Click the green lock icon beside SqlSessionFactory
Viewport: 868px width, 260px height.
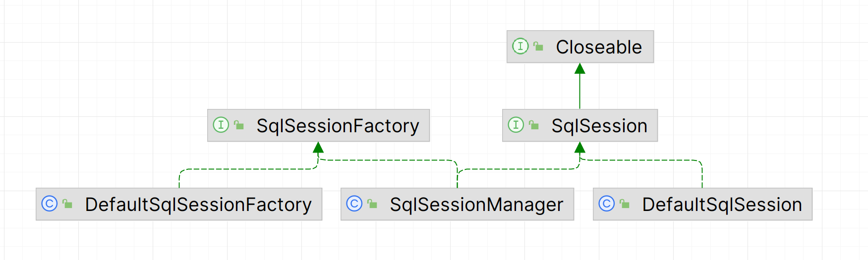pyautogui.click(x=239, y=125)
